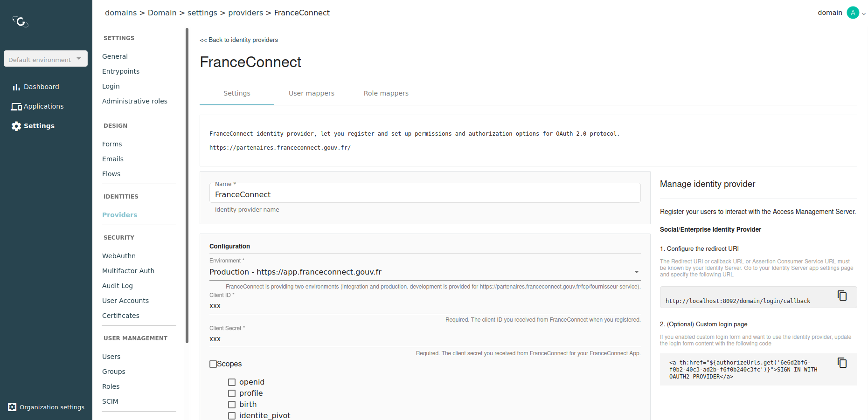
Task: Click the Gravitee logo icon
Action: click(x=21, y=21)
